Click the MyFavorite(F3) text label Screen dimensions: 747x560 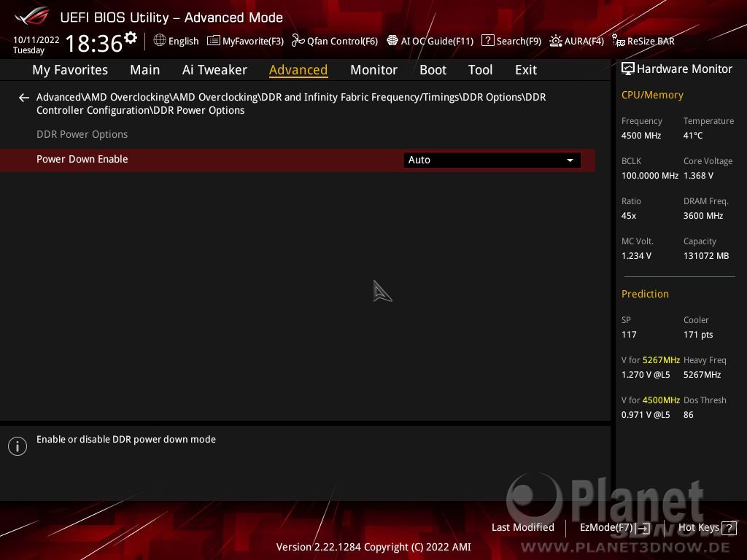[253, 42]
